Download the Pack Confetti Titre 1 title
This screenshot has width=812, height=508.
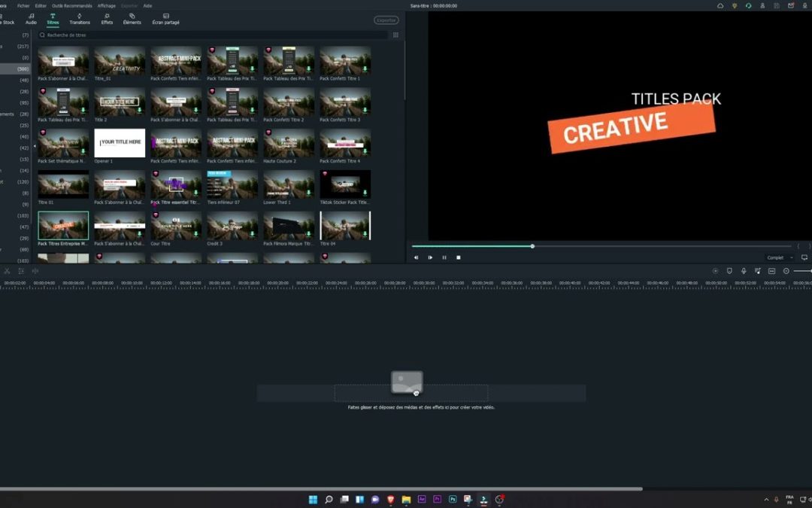tap(365, 69)
